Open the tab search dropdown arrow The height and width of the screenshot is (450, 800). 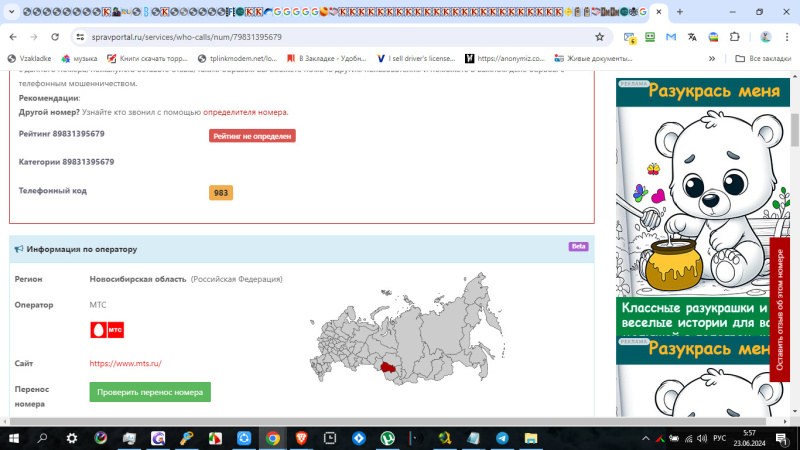tap(11, 11)
